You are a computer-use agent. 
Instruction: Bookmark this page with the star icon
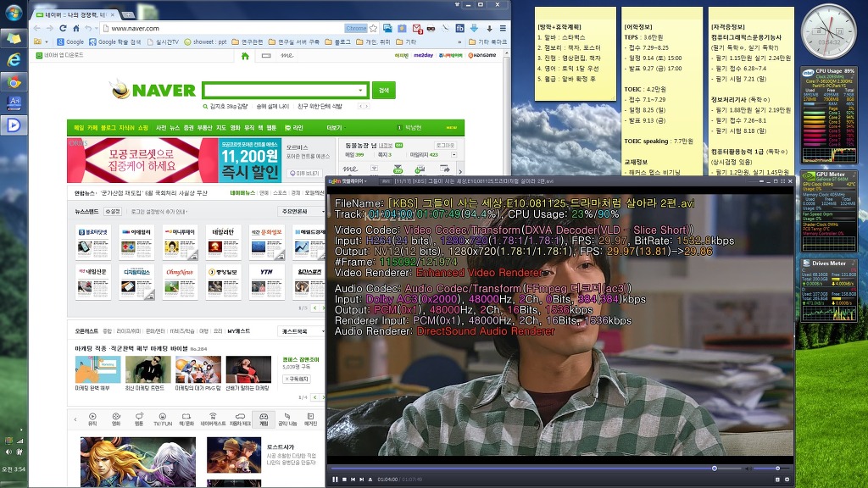coord(373,28)
